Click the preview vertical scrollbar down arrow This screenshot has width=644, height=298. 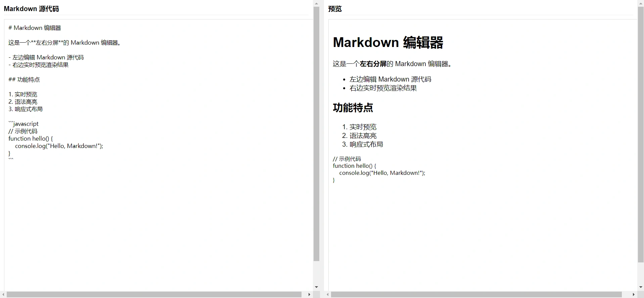point(641,287)
